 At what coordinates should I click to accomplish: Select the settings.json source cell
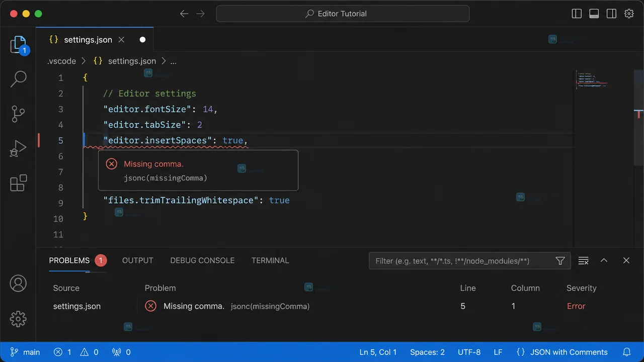point(77,306)
